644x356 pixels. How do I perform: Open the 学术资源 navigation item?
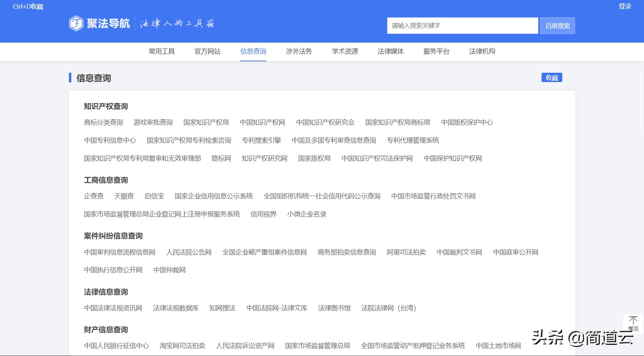coord(345,52)
